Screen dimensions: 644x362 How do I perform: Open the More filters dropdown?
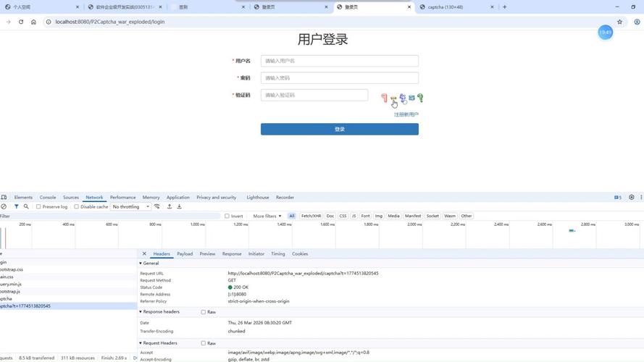267,216
